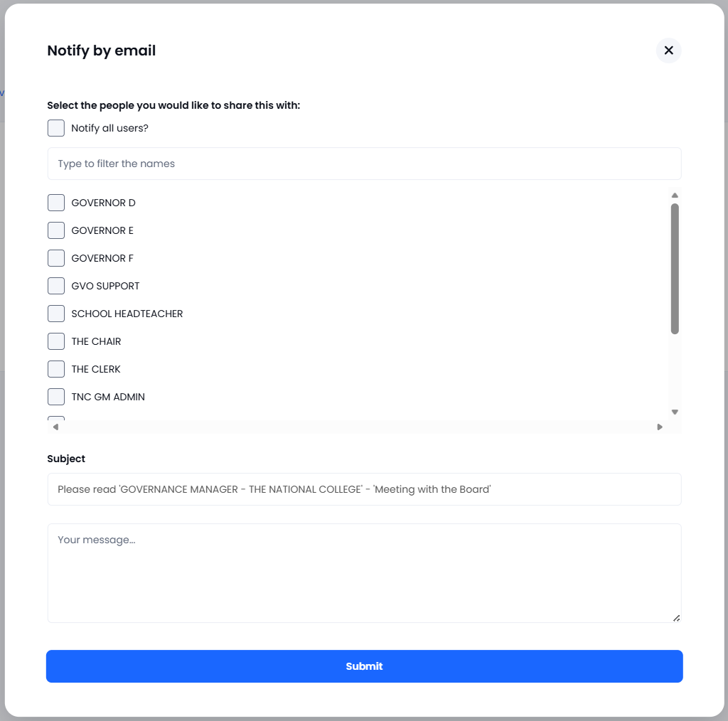Select SCHOOL HEADTEACHER checkbox
728x721 pixels.
coord(55,314)
